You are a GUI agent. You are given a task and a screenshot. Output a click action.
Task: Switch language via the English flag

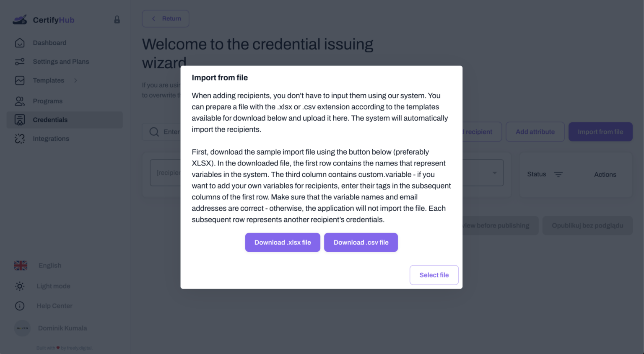click(21, 266)
